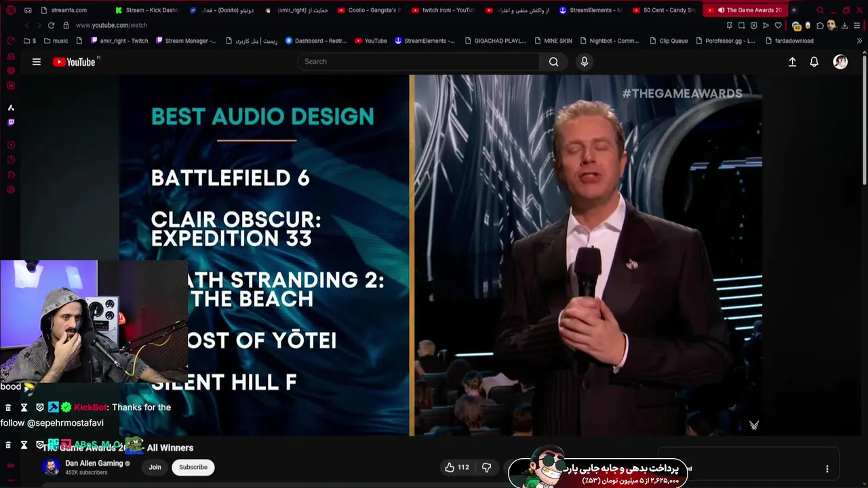The width and height of the screenshot is (868, 488).
Task: Like the video with thumbs up
Action: pos(457,468)
